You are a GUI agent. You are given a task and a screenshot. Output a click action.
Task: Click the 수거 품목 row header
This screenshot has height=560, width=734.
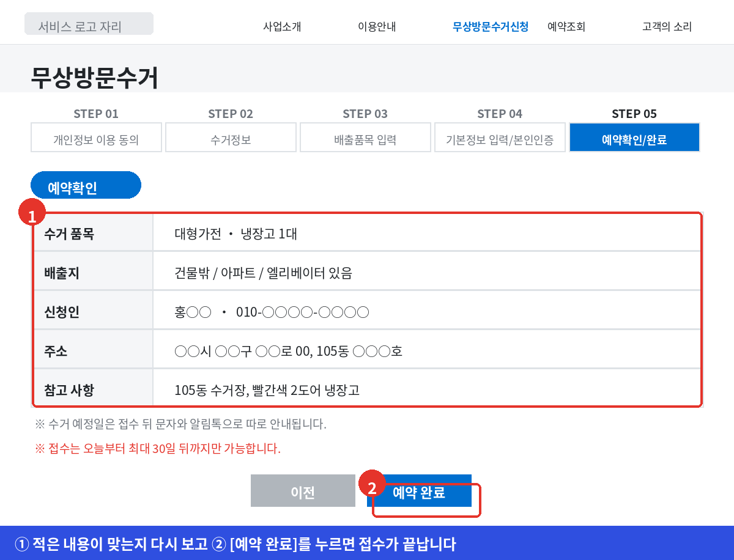pos(93,232)
